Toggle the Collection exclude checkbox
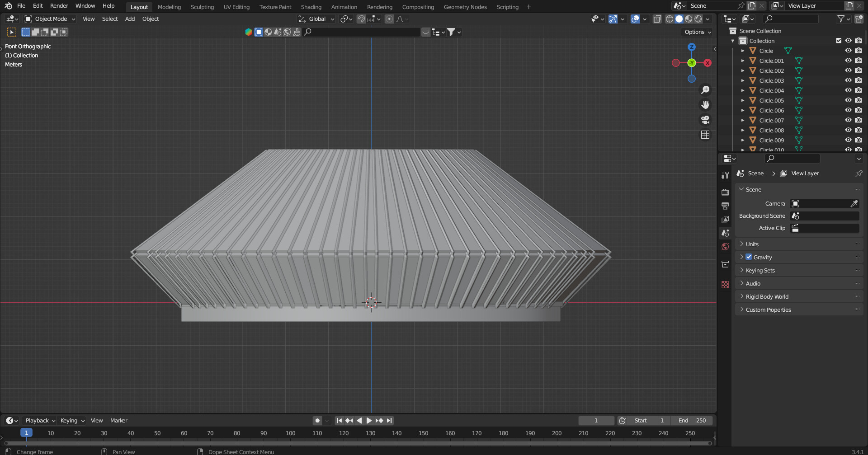The width and height of the screenshot is (868, 455). pyautogui.click(x=839, y=41)
